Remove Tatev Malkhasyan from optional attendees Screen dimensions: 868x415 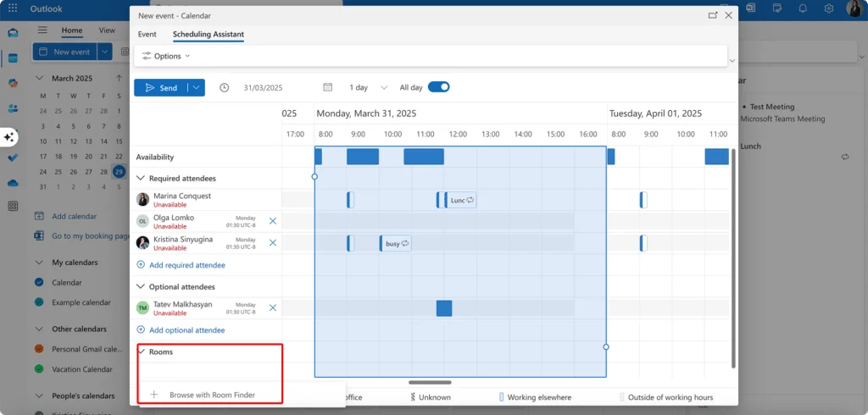point(272,307)
